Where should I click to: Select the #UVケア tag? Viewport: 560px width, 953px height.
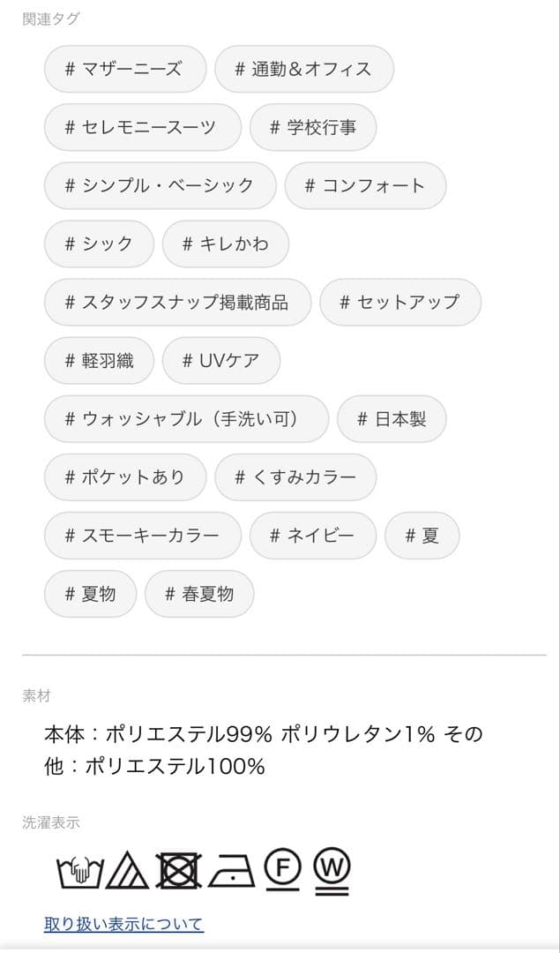(220, 361)
